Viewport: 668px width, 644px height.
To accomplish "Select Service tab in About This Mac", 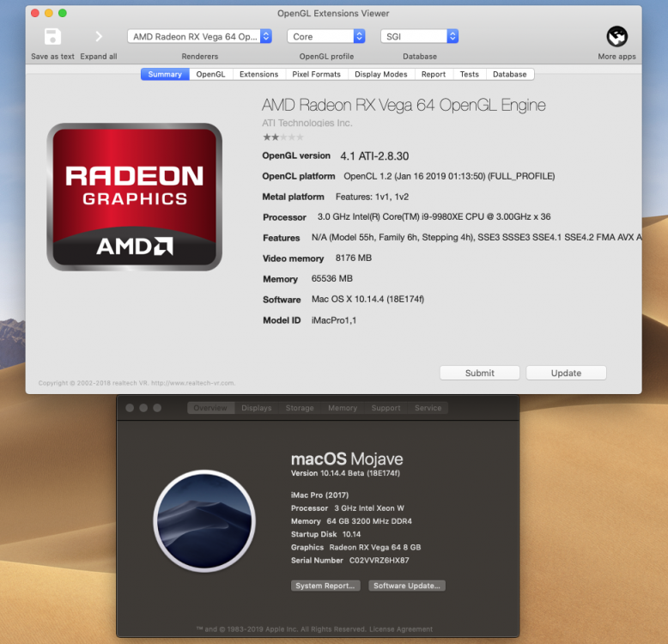I will coord(428,408).
